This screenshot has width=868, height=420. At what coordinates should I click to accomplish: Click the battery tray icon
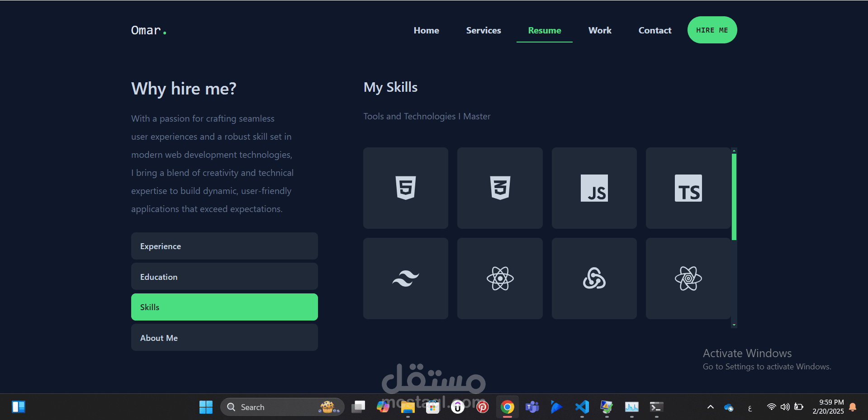pyautogui.click(x=799, y=407)
